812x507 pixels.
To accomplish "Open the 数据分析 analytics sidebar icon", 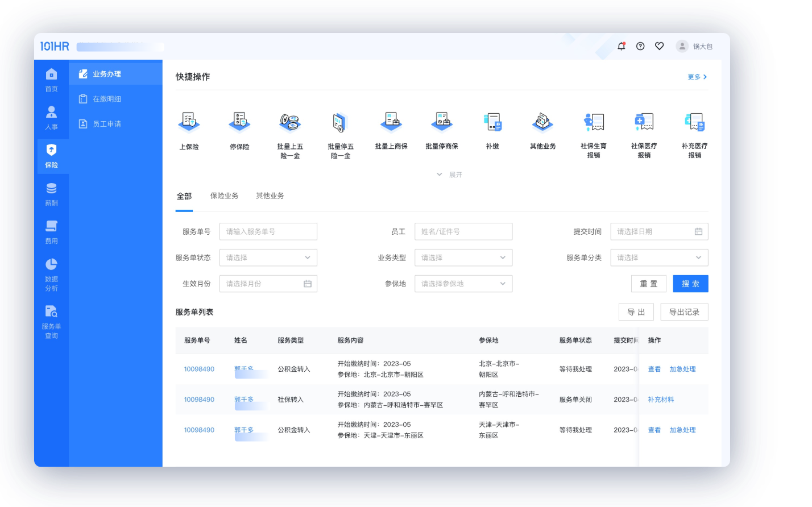I will pos(51,264).
